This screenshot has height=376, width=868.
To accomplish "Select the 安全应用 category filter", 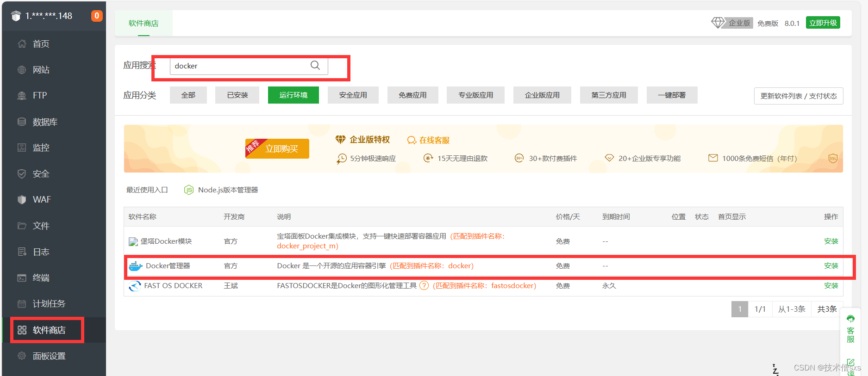I will pyautogui.click(x=353, y=95).
